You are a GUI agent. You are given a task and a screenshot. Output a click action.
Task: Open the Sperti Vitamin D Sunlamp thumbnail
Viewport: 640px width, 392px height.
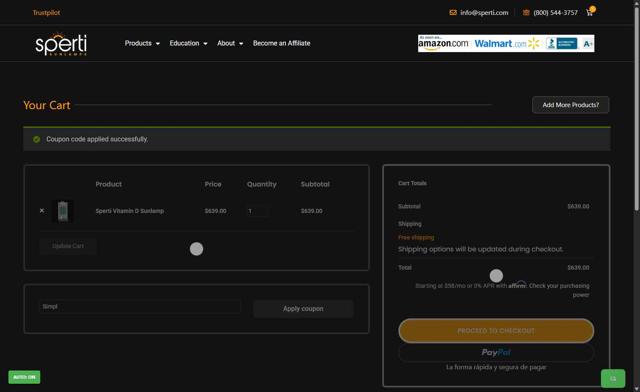pyautogui.click(x=62, y=211)
